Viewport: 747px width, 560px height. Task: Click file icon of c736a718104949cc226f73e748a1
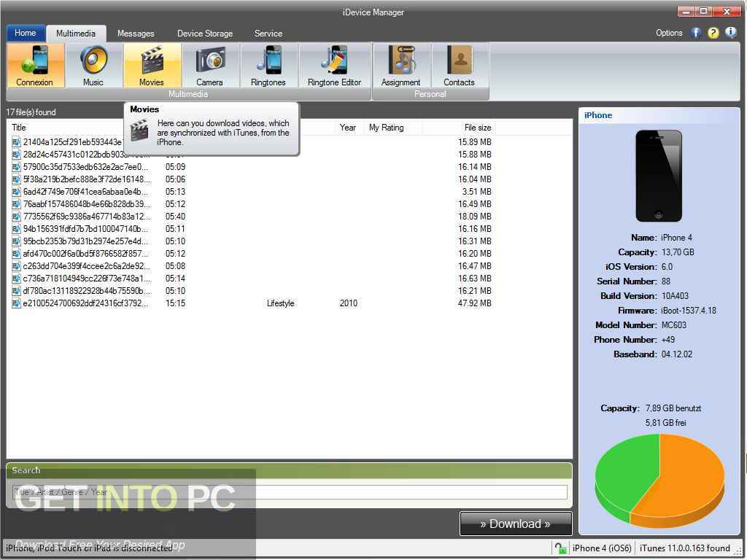click(x=16, y=278)
